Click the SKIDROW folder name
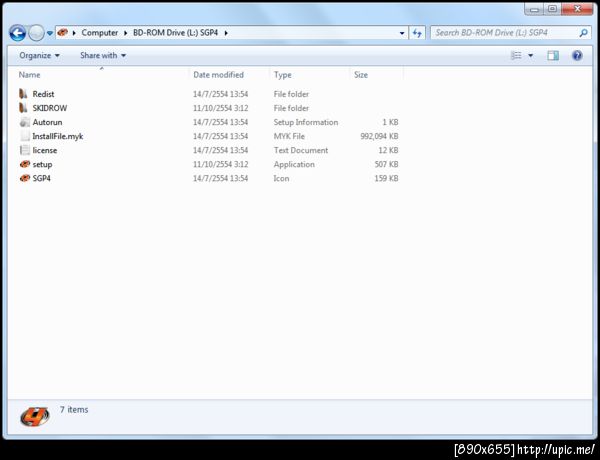The image size is (600, 460). (50, 108)
